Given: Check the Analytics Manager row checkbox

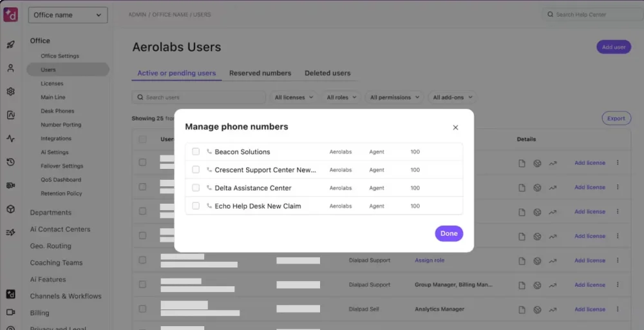Looking at the screenshot, I should (x=142, y=309).
